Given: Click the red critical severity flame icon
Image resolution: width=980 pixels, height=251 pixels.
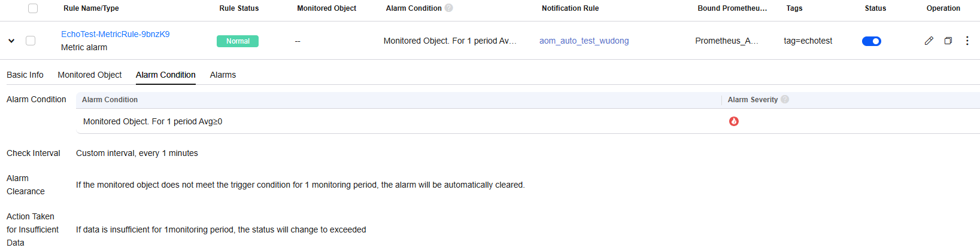Looking at the screenshot, I should (733, 121).
